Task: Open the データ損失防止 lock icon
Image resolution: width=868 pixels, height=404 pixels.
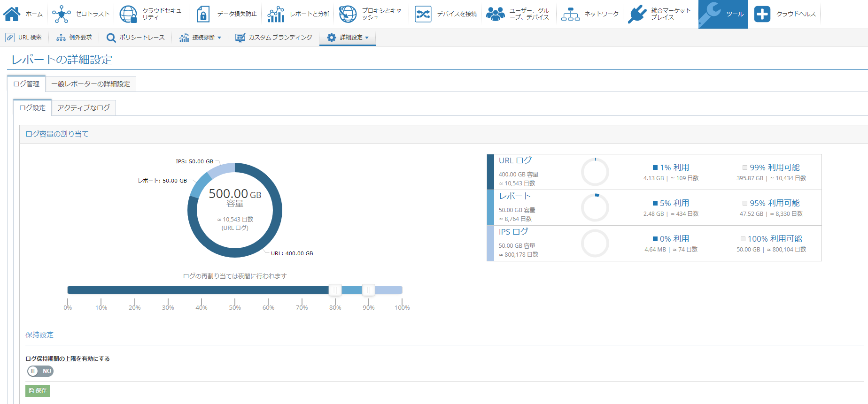Action: [x=203, y=14]
